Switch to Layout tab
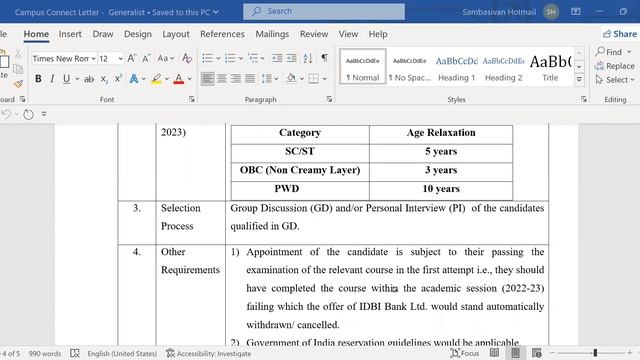 (x=176, y=34)
